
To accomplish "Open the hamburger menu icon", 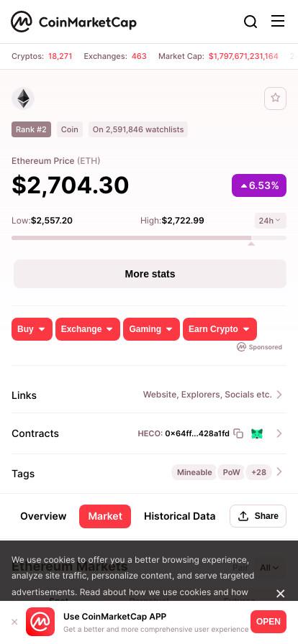I will pyautogui.click(x=278, y=21).
